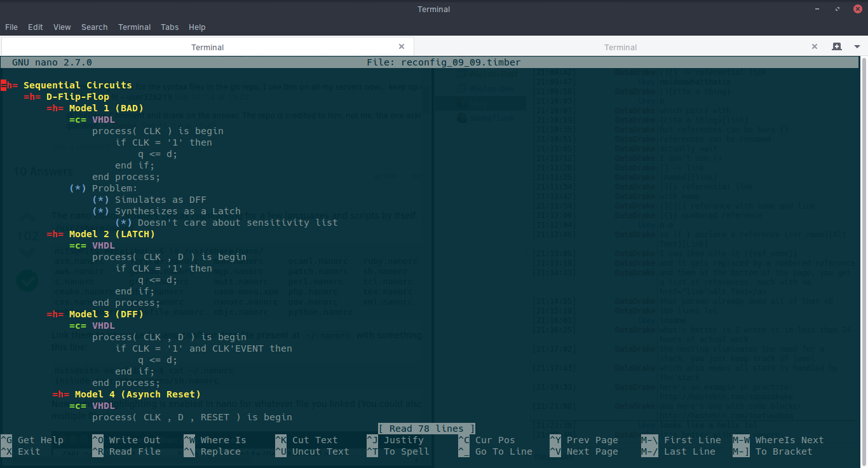Click the '^T To Spell' shortcut
Viewport: 868px width, 468px height.
point(398,451)
